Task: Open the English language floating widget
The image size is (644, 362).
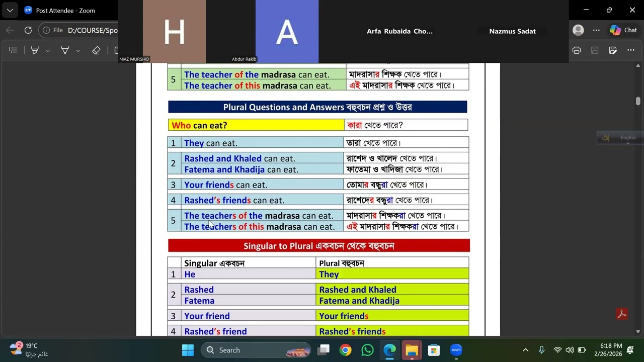Action: pos(620,138)
